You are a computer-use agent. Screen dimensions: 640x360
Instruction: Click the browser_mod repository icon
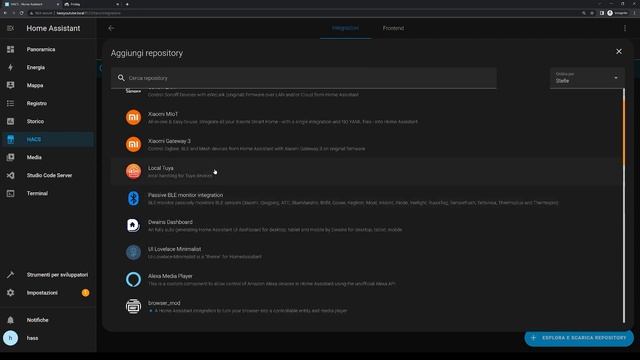coord(133,307)
